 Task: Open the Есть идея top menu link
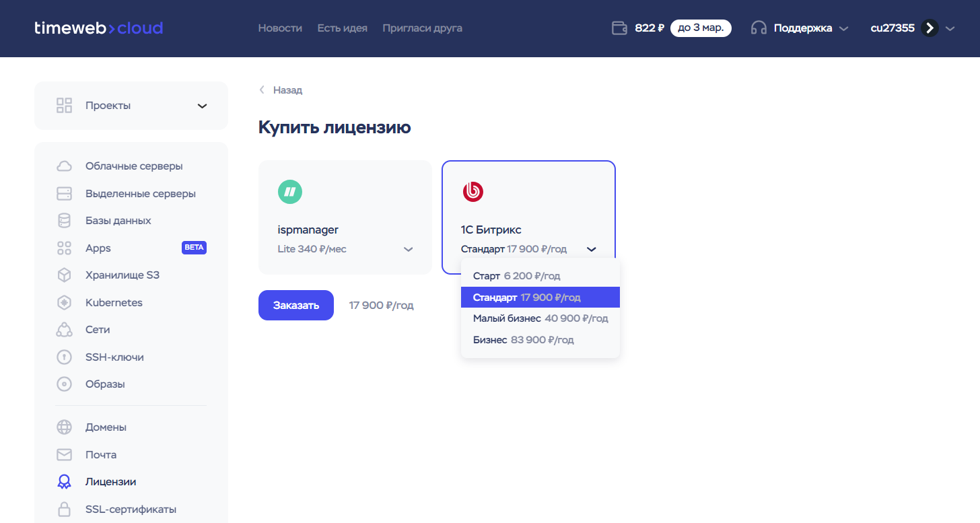point(343,28)
